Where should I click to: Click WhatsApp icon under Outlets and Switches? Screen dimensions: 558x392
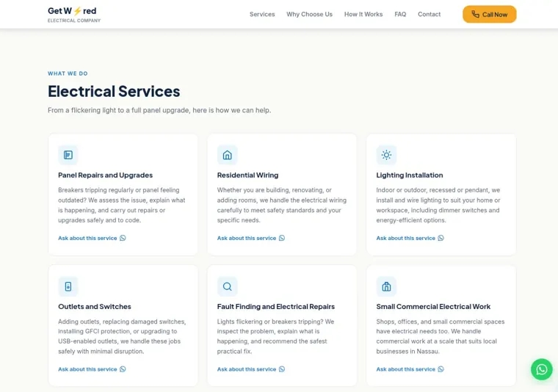(x=123, y=369)
